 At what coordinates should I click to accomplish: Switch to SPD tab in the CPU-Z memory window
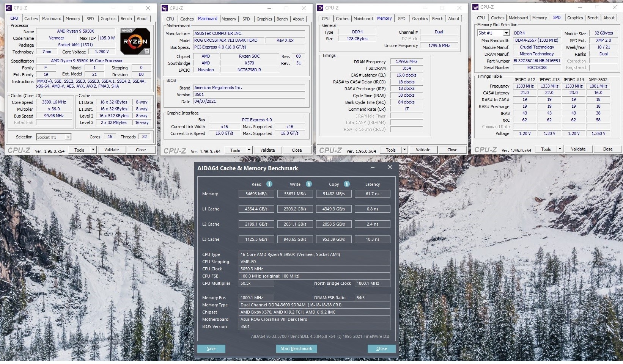[402, 19]
